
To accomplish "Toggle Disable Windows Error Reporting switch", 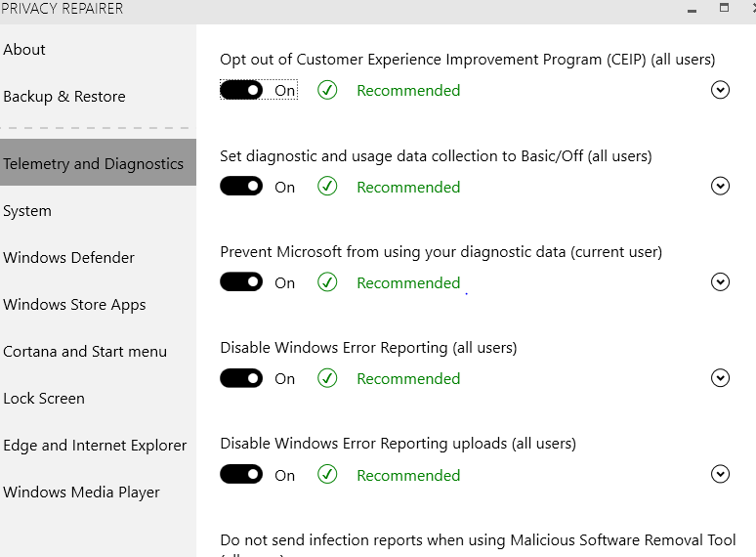I will click(241, 378).
